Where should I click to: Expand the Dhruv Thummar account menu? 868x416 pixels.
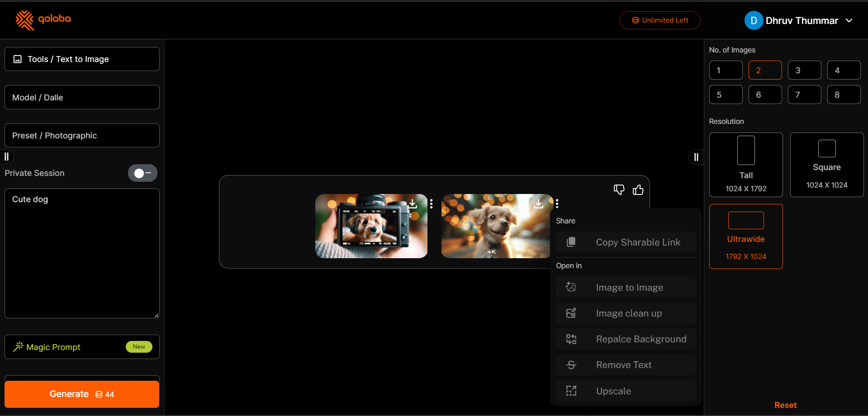849,21
